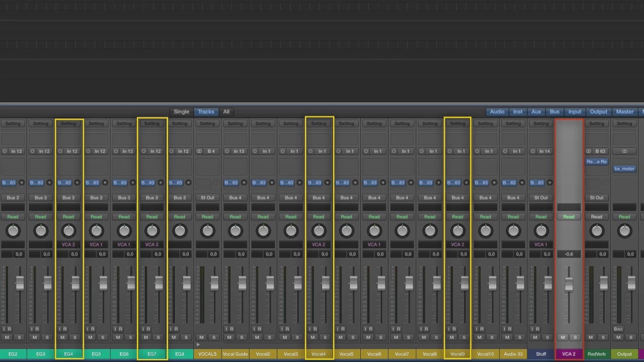Toggle the Audio channel filter button
The image size is (644, 362).
coord(497,112)
